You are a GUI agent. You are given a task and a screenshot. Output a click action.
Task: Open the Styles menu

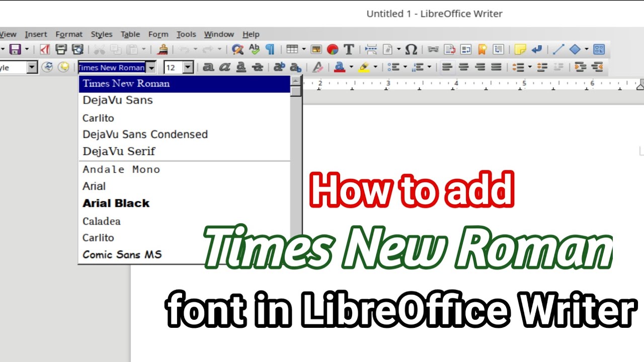click(102, 34)
